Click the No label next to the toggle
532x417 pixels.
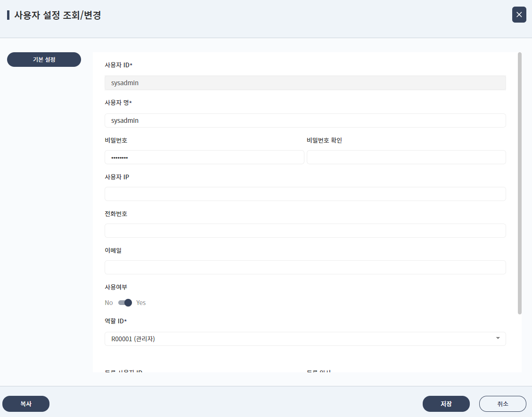coord(108,303)
